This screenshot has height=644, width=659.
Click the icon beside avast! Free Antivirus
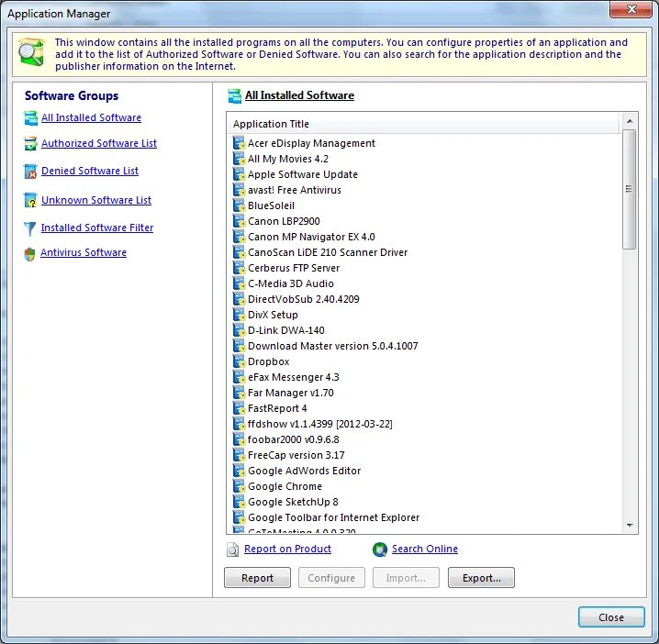(239, 190)
